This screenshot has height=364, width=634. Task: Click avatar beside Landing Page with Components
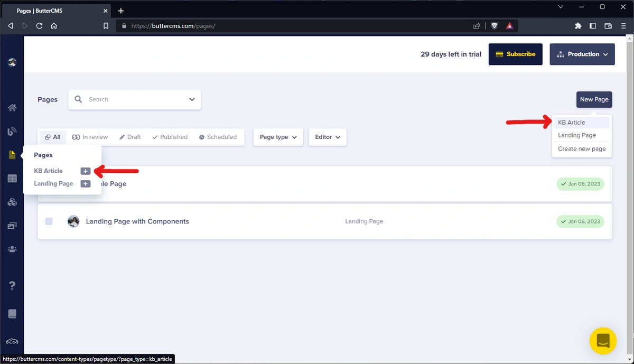point(73,221)
